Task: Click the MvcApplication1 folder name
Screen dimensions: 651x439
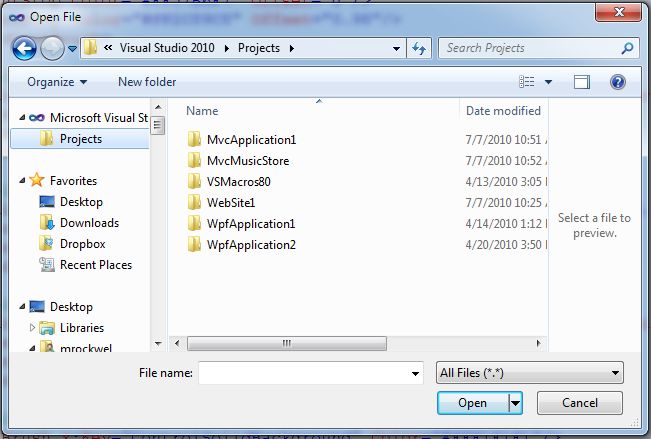Action: click(x=252, y=140)
